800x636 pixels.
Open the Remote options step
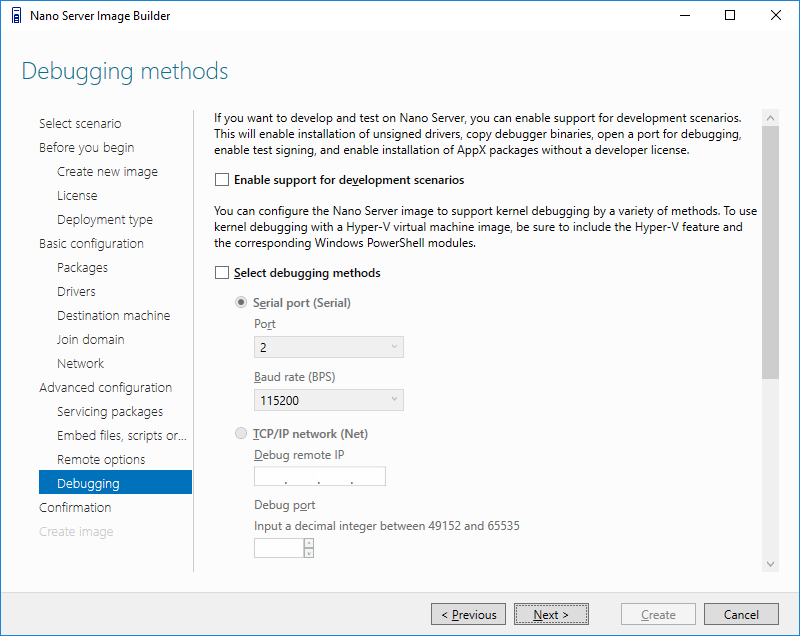point(101,459)
